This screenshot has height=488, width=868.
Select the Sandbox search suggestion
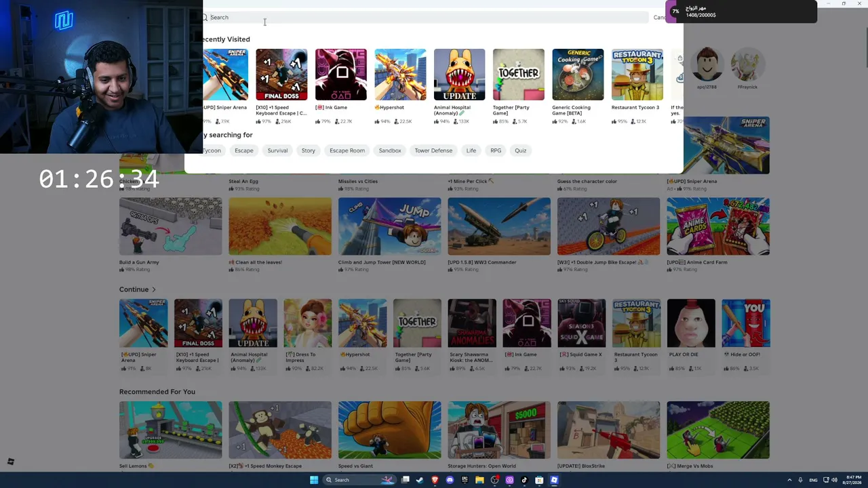390,150
